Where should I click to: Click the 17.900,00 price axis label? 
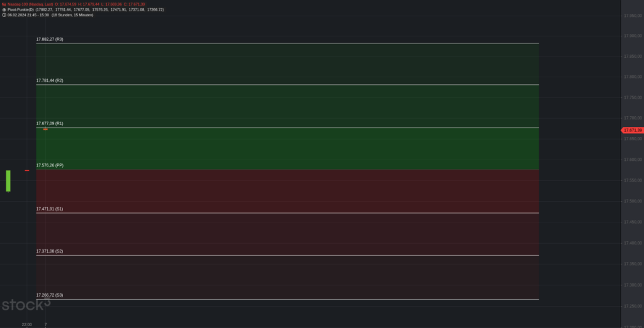633,35
